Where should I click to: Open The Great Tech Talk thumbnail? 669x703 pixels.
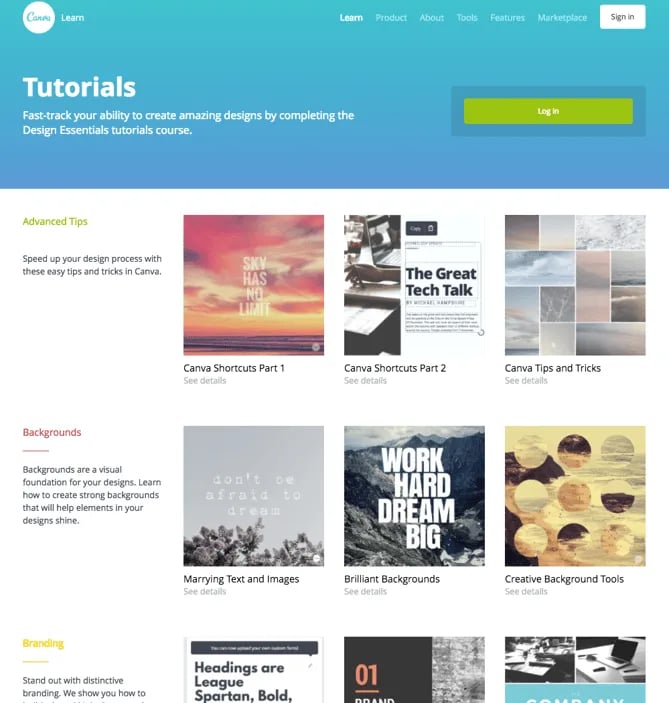(x=414, y=285)
